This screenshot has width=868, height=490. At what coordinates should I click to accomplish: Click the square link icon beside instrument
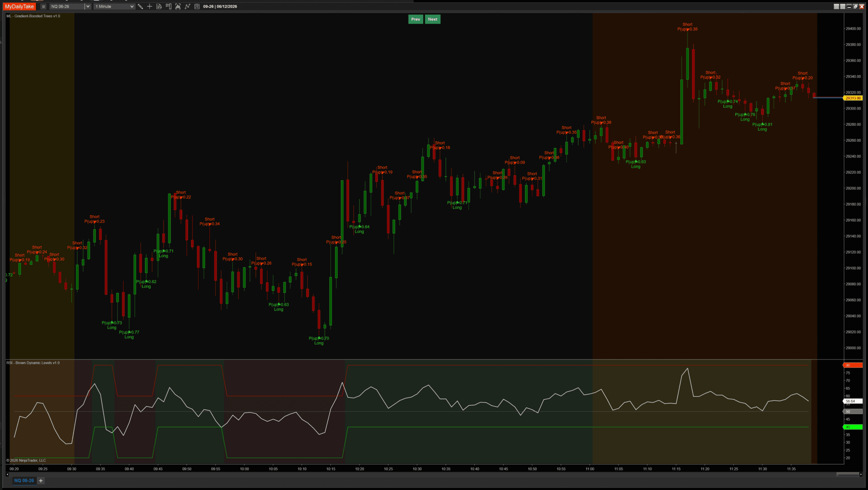tap(43, 6)
